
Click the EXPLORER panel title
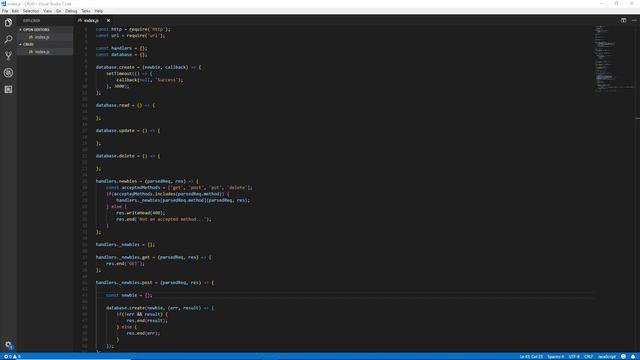(31, 20)
